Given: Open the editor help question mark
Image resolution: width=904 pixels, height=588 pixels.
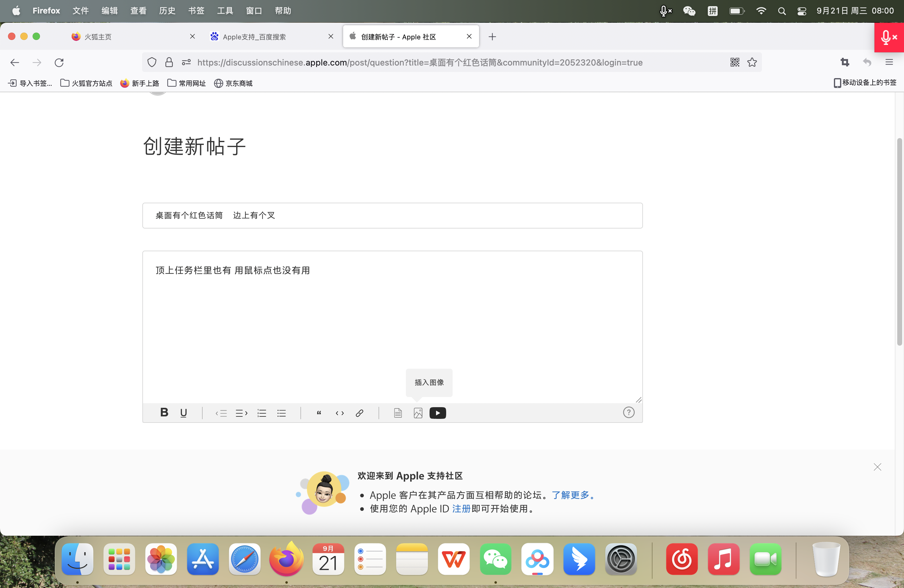Looking at the screenshot, I should [628, 412].
